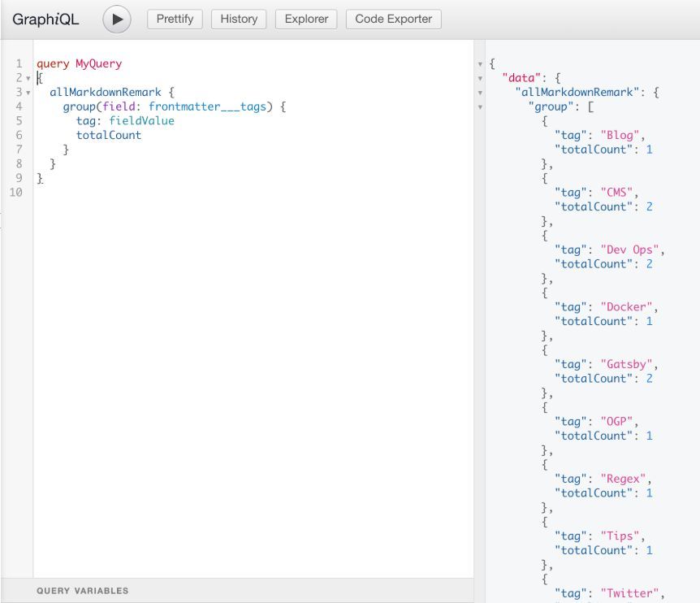
Task: Click the "Gatsby" tag value
Action: tap(626, 364)
